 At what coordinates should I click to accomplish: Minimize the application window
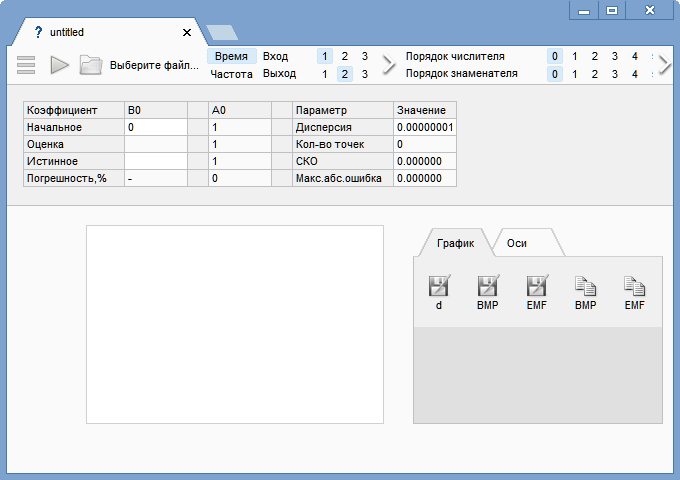coord(584,10)
